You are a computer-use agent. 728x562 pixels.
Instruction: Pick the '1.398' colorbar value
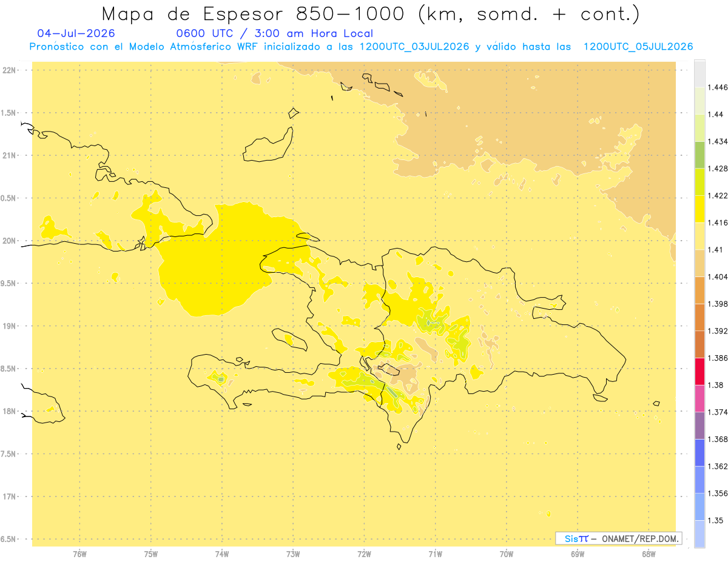[718, 304]
